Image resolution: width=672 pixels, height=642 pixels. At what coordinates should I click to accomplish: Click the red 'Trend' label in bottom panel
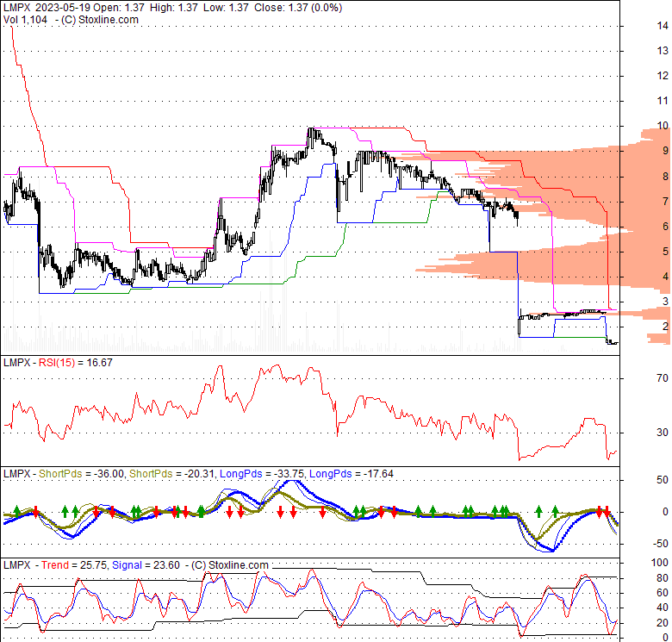[55, 564]
